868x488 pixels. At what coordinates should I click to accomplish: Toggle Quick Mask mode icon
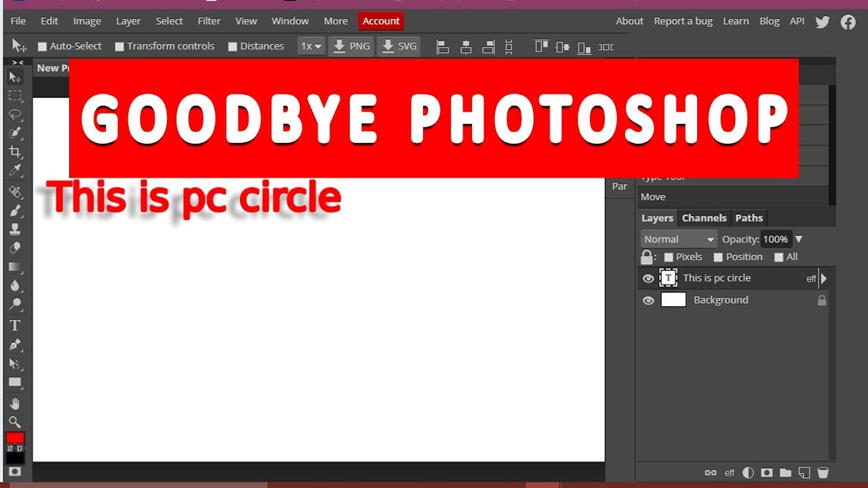click(x=15, y=471)
